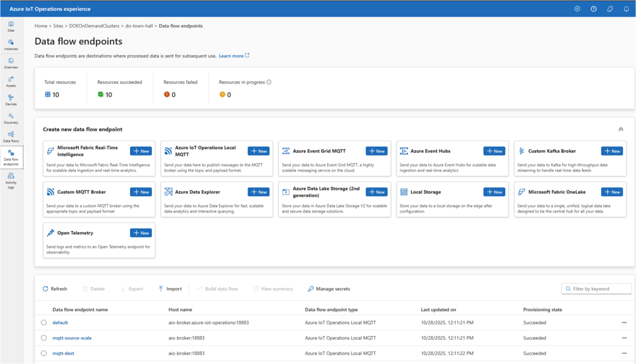Open the help question mark icon
This screenshot has height=364, width=636.
click(x=593, y=9)
